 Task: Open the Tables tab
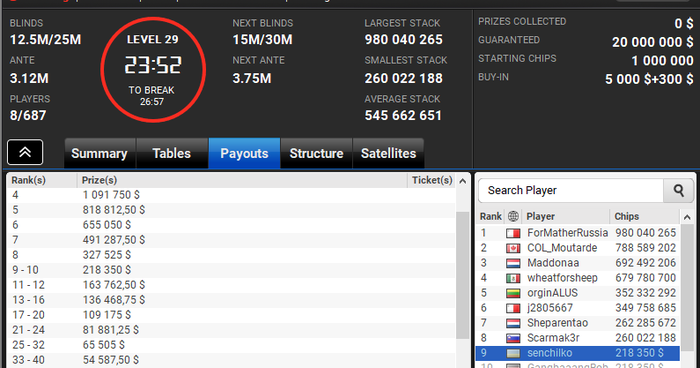tap(172, 153)
